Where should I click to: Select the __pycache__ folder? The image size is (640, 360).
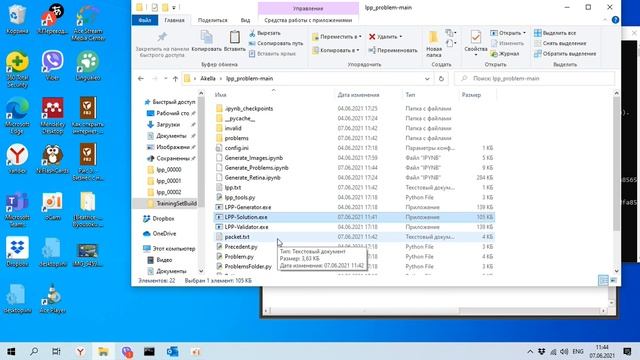point(240,118)
